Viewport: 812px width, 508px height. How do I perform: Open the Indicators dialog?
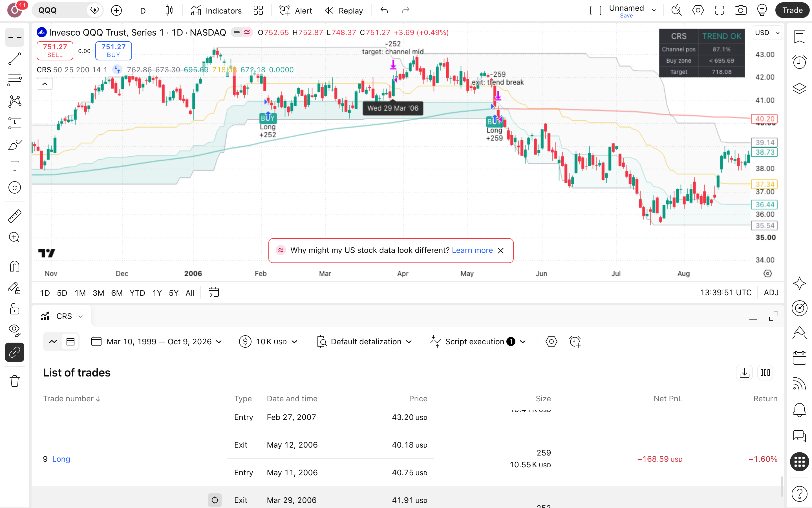tap(217, 10)
